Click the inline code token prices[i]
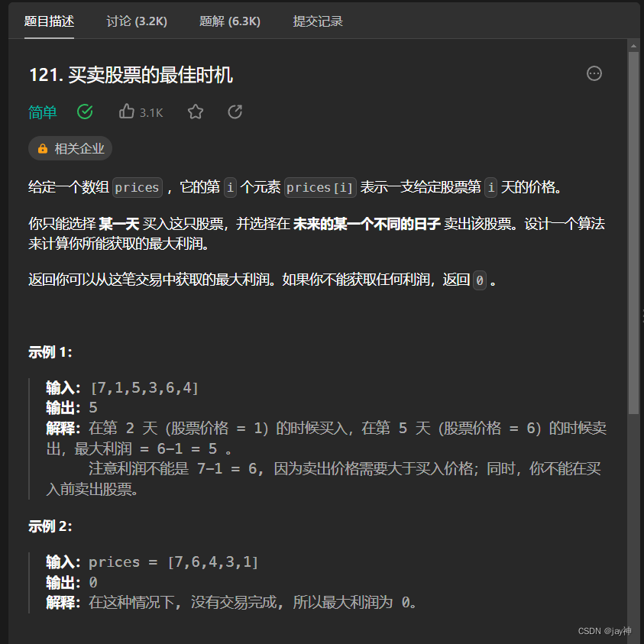 tap(320, 187)
